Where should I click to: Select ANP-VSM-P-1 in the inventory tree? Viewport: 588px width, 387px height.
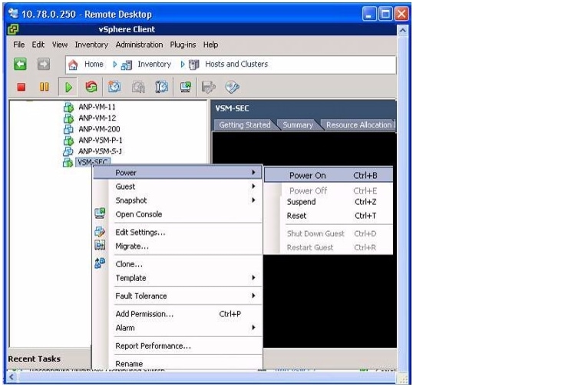(x=100, y=141)
